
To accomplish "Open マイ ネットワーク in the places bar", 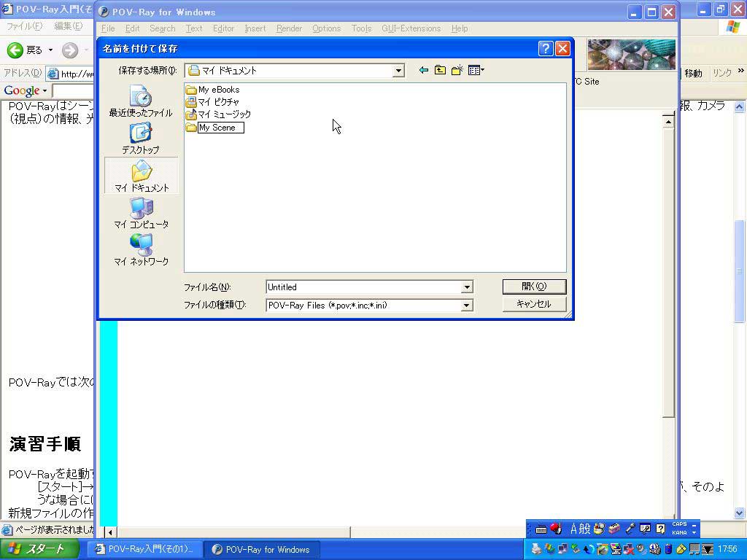I will point(141,250).
